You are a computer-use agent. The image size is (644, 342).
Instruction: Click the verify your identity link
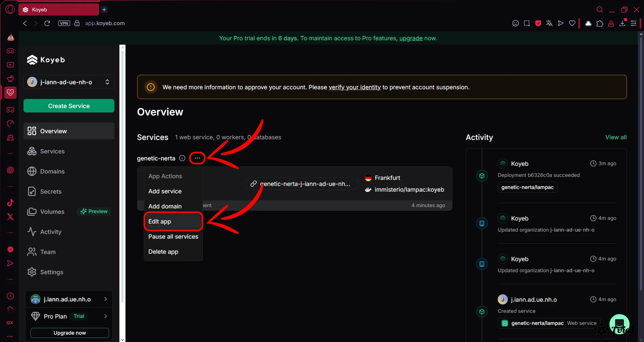[x=355, y=87]
